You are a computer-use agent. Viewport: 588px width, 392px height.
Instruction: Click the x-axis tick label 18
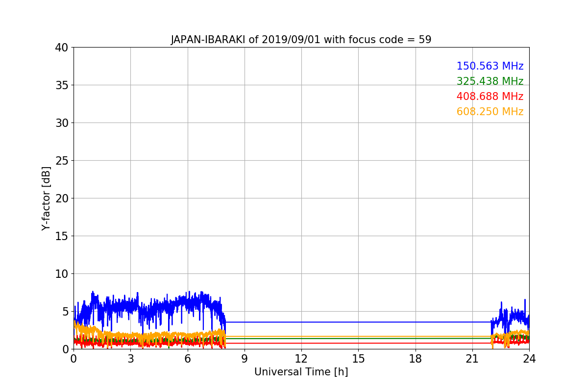[x=416, y=359]
